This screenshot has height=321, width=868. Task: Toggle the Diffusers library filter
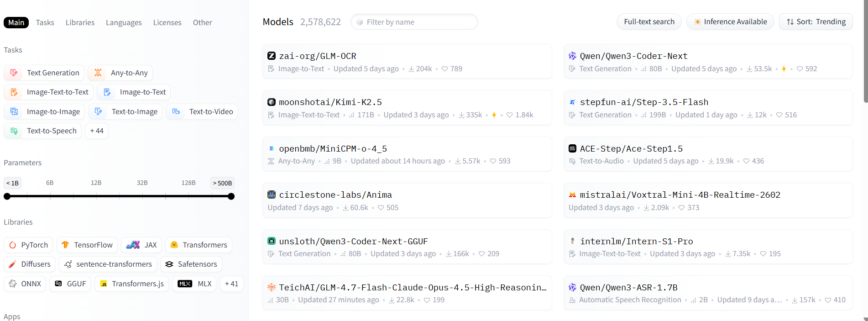click(30, 264)
